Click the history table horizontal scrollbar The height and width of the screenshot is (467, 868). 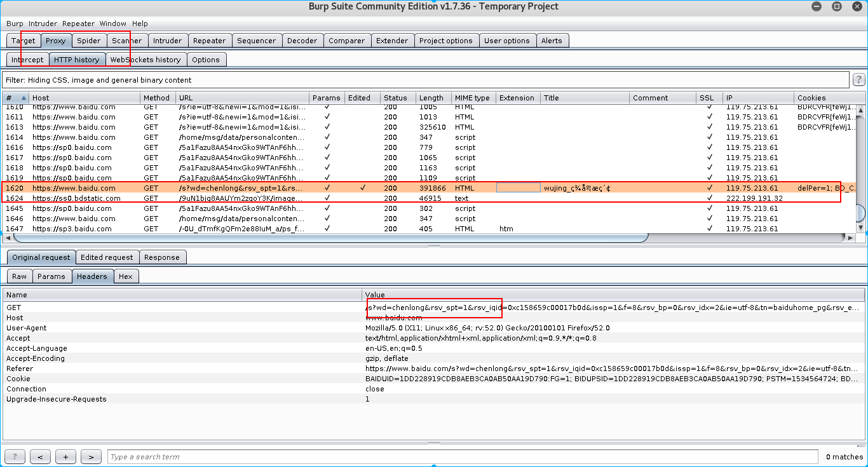(x=330, y=238)
